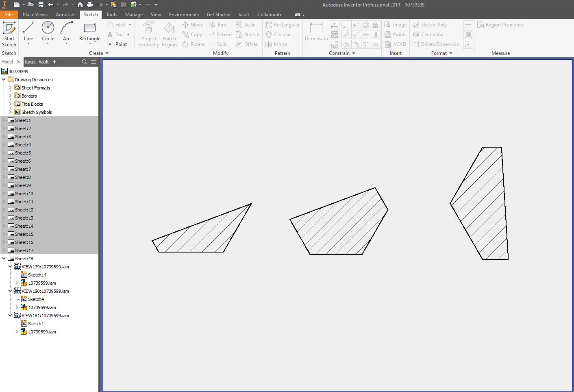Image resolution: width=574 pixels, height=392 pixels.
Task: Open the Collaborate ribbon tab
Action: pyautogui.click(x=270, y=14)
